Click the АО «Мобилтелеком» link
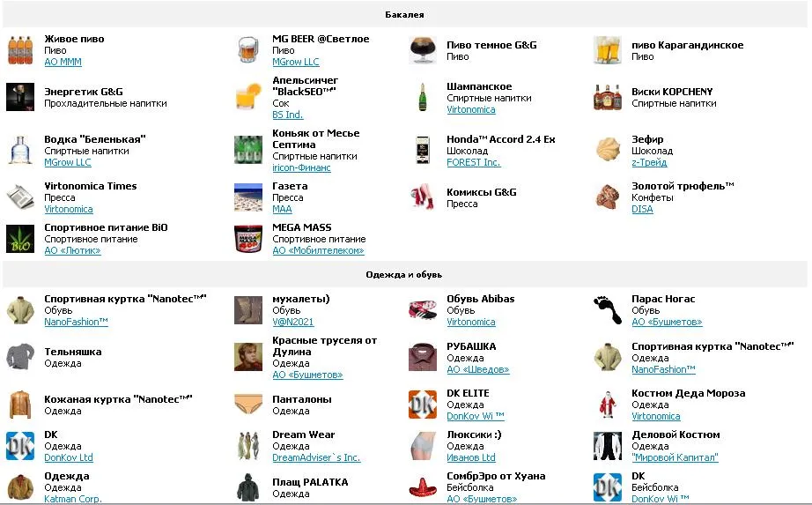Image resolution: width=812 pixels, height=505 pixels. pyautogui.click(x=317, y=251)
